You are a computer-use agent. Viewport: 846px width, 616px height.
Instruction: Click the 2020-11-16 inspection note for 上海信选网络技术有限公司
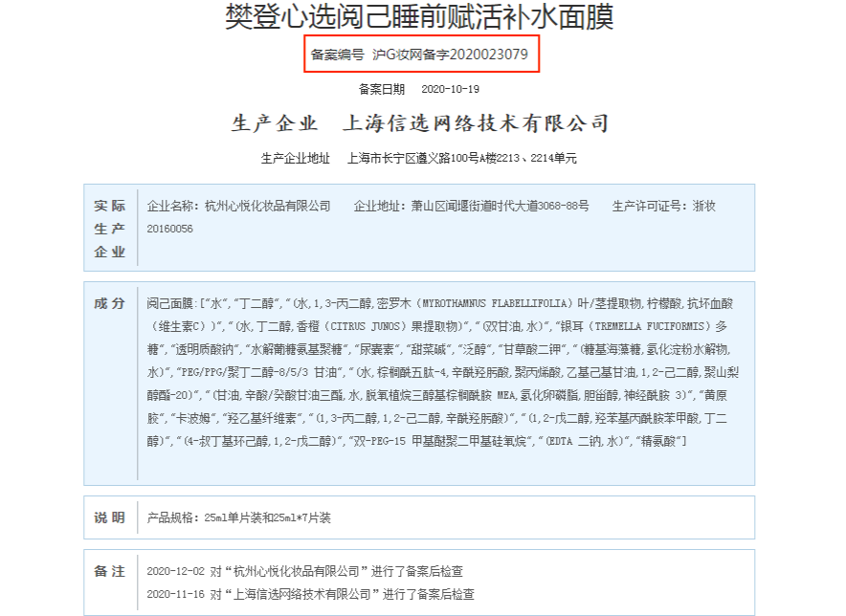coord(310,594)
